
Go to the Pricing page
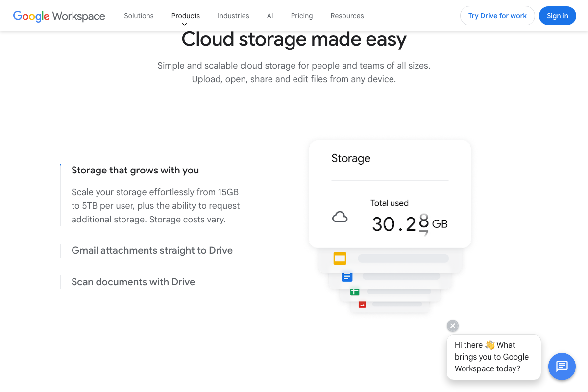[302, 16]
